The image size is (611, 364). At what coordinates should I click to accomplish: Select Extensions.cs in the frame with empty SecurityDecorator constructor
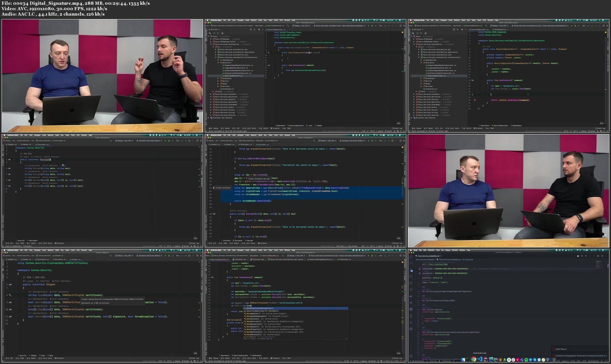[227, 89]
